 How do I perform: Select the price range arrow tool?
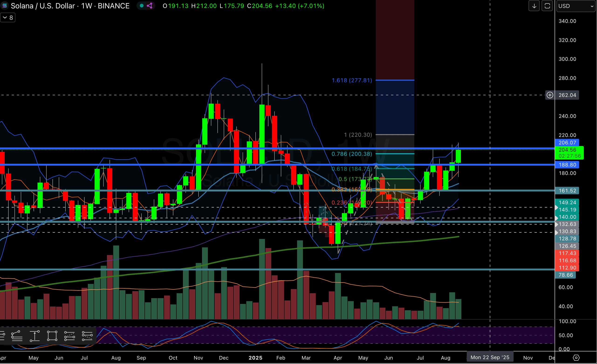(x=35, y=336)
